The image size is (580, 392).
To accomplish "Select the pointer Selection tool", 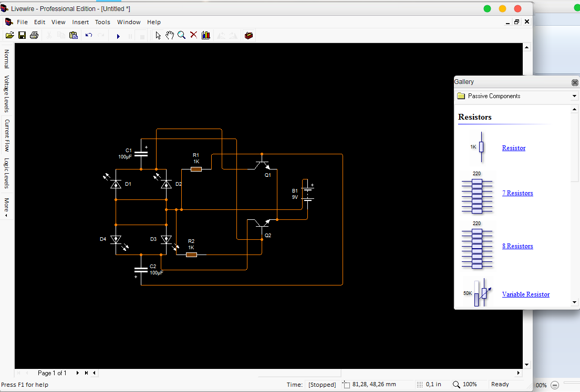I will tap(158, 35).
